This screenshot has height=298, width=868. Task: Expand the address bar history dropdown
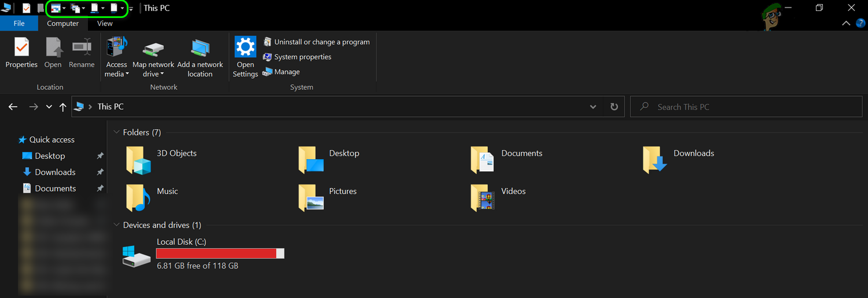[593, 107]
